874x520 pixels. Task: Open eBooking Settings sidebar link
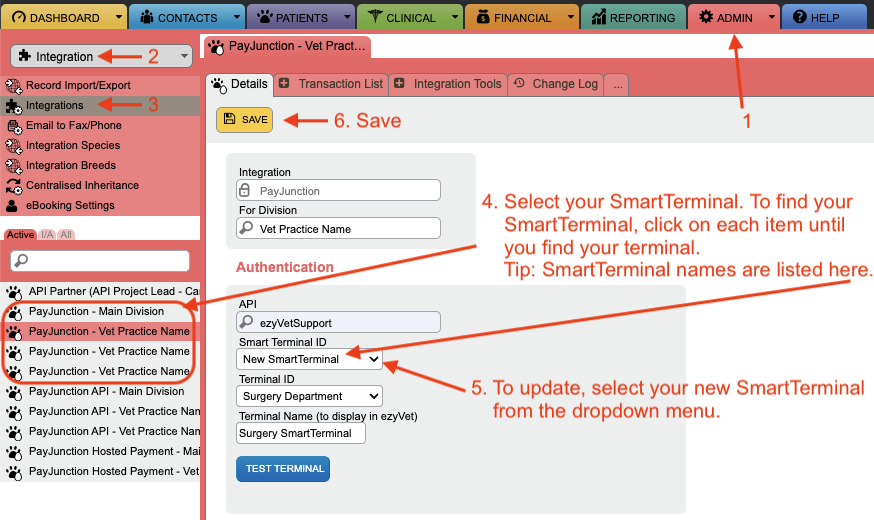click(70, 206)
